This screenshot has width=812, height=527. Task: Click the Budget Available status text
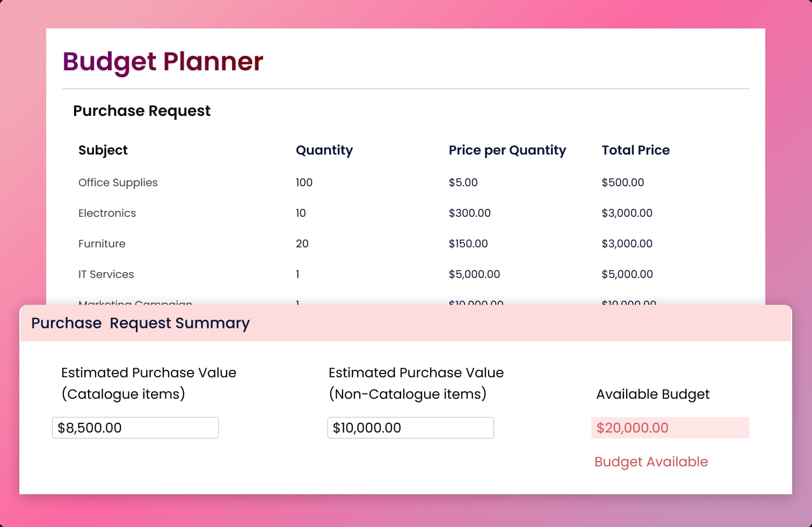coord(651,462)
